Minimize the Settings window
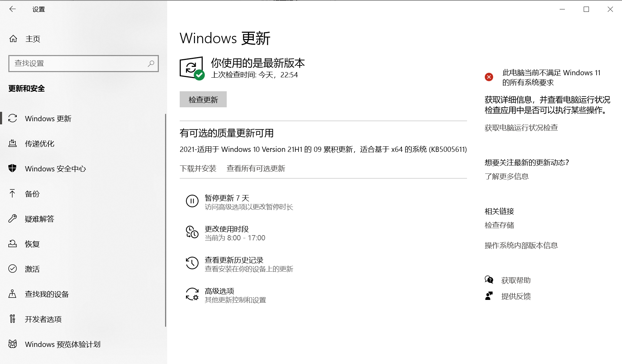 point(562,9)
